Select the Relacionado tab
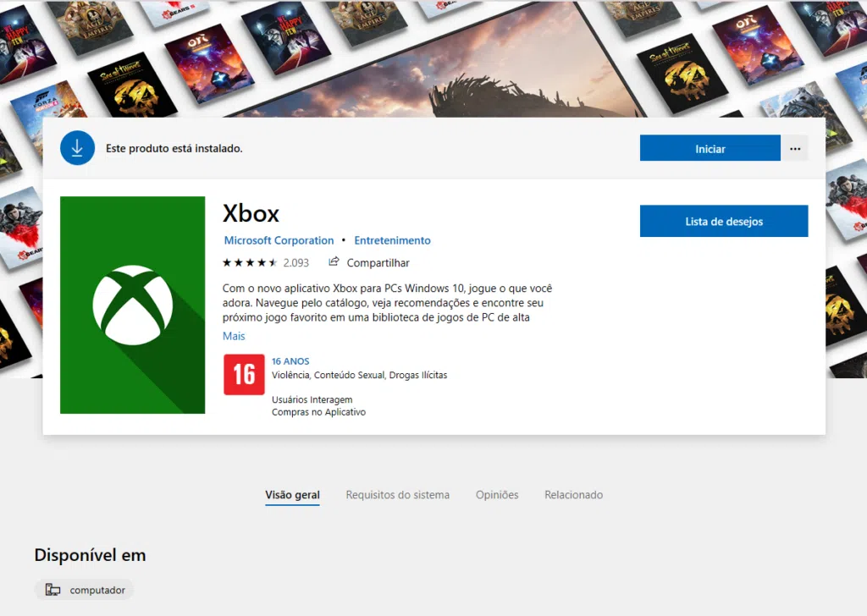The width and height of the screenshot is (867, 616). click(573, 494)
